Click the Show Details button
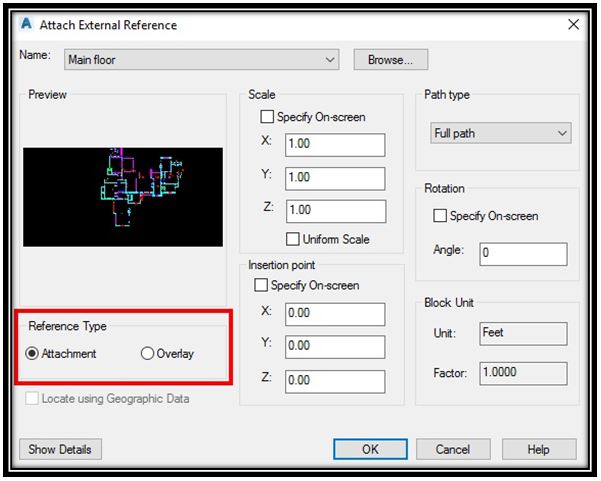601x481 pixels. coord(60,449)
